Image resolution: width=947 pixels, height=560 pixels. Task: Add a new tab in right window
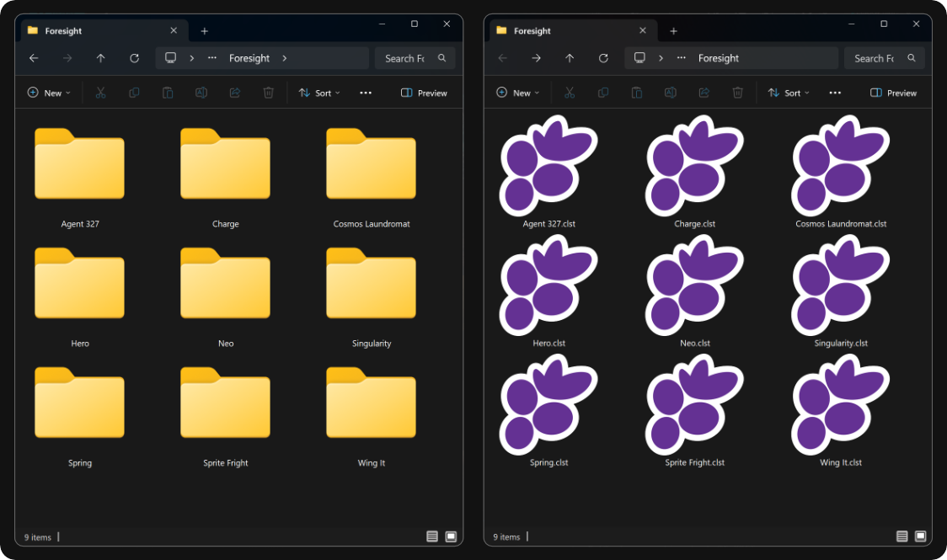pos(673,31)
